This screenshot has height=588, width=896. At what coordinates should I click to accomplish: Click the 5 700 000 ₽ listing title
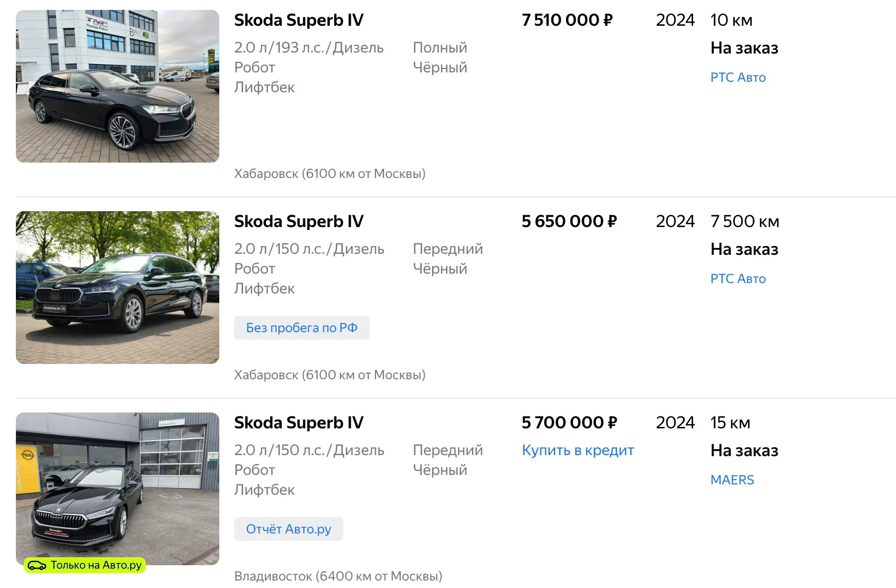point(299,423)
